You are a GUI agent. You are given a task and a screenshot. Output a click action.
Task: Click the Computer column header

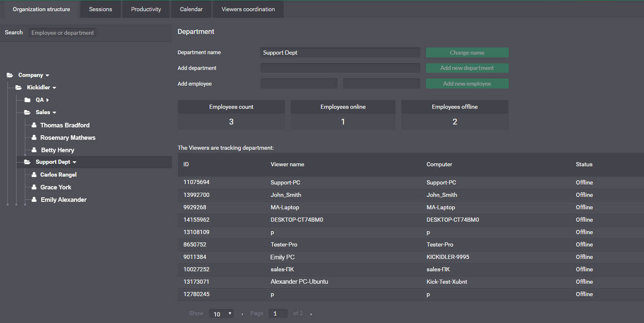[x=439, y=164]
